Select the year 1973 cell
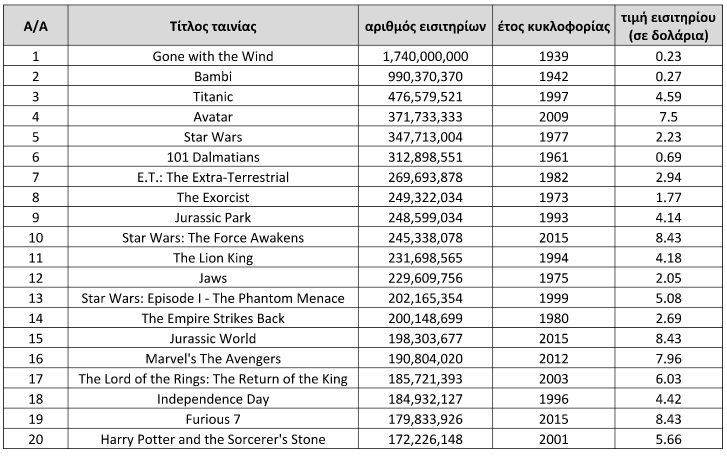 553,197
